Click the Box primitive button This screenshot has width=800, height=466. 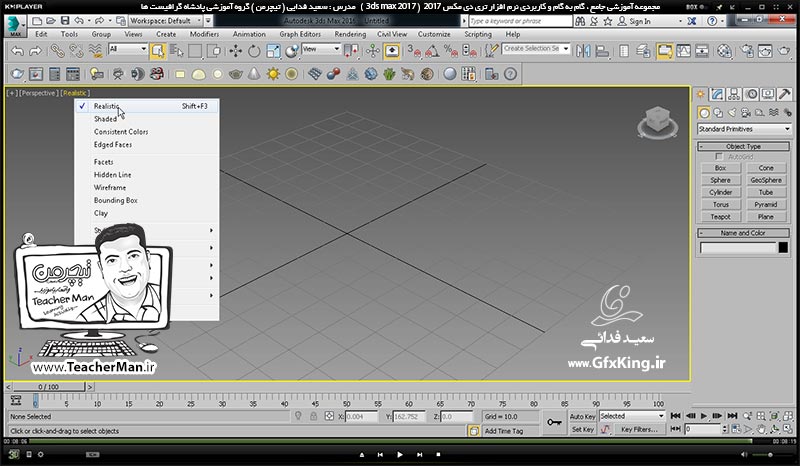tap(720, 168)
